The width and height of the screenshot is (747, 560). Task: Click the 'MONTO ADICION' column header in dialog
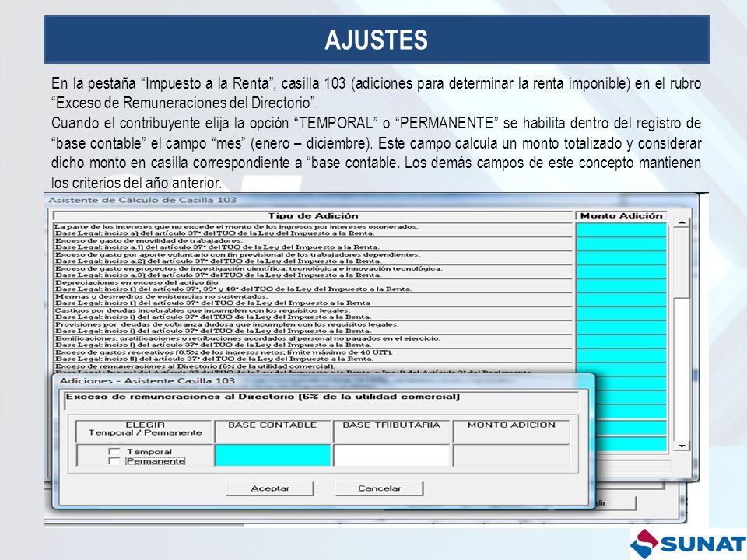pos(511,430)
